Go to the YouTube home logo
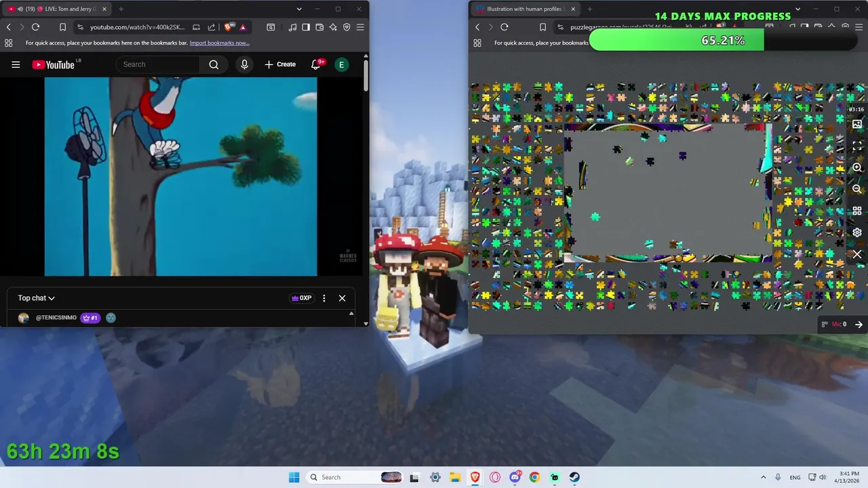Viewport: 868px width, 488px height. 53,64
